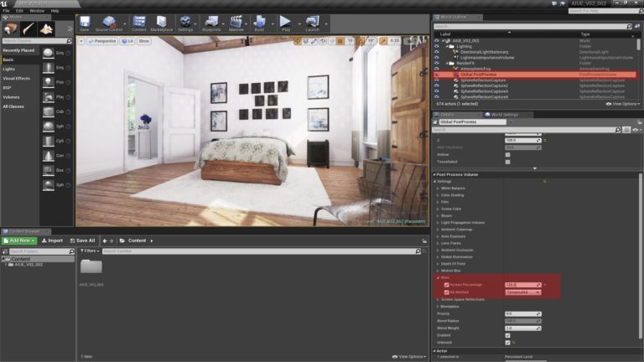Image resolution: width=644 pixels, height=362 pixels.
Task: Toggle the Hollow checkbox
Action: coord(507,155)
